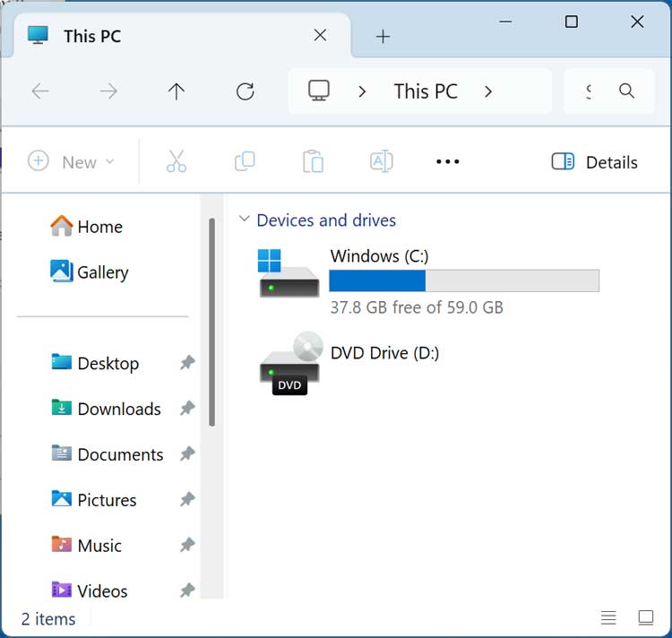672x638 pixels.
Task: Open the Desktop folder in sidebar
Action: 95,363
